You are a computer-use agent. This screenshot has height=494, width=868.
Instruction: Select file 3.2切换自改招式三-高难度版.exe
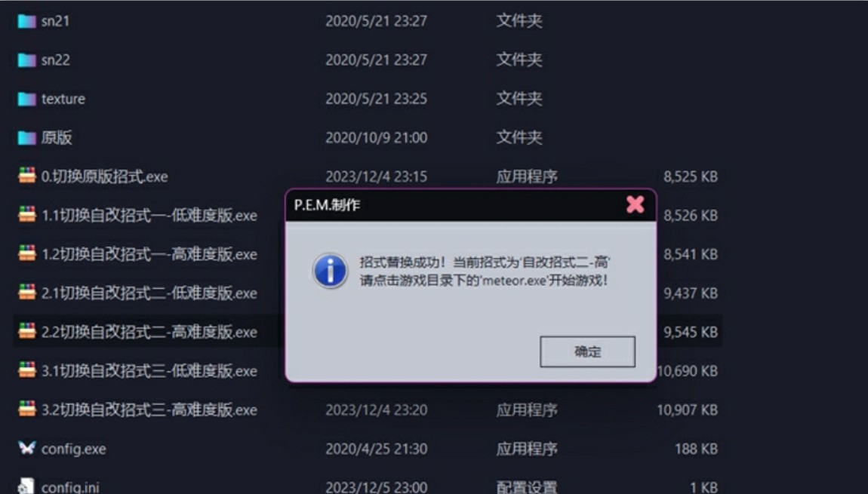[x=149, y=410]
